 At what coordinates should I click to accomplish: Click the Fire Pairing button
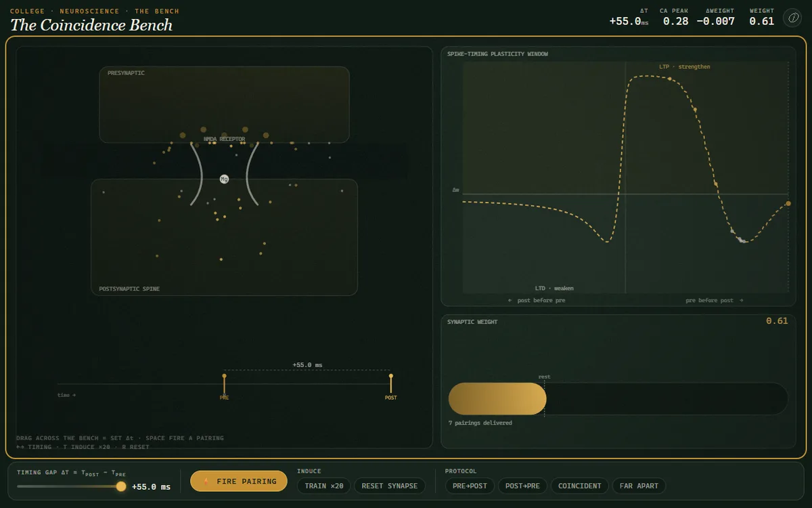239,482
